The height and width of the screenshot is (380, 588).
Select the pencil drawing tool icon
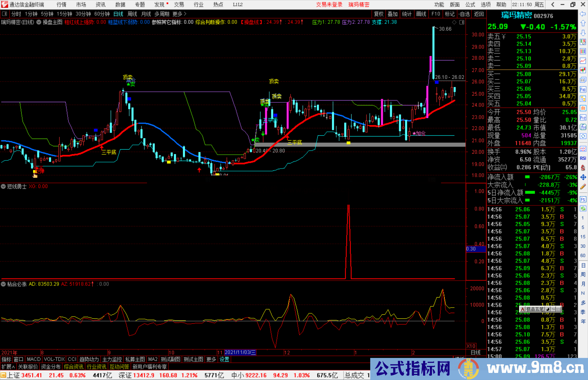pyautogui.click(x=583, y=187)
